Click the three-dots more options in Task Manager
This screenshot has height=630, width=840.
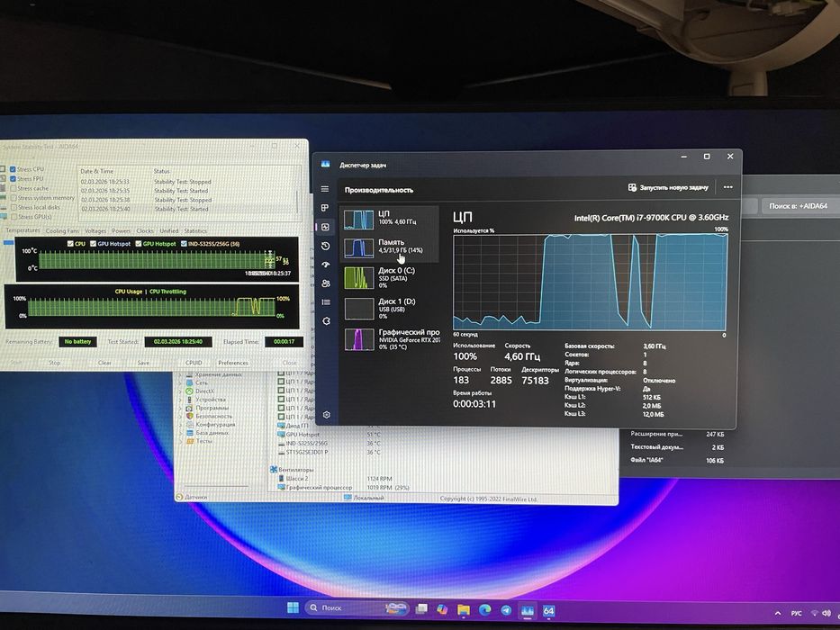pos(727,187)
